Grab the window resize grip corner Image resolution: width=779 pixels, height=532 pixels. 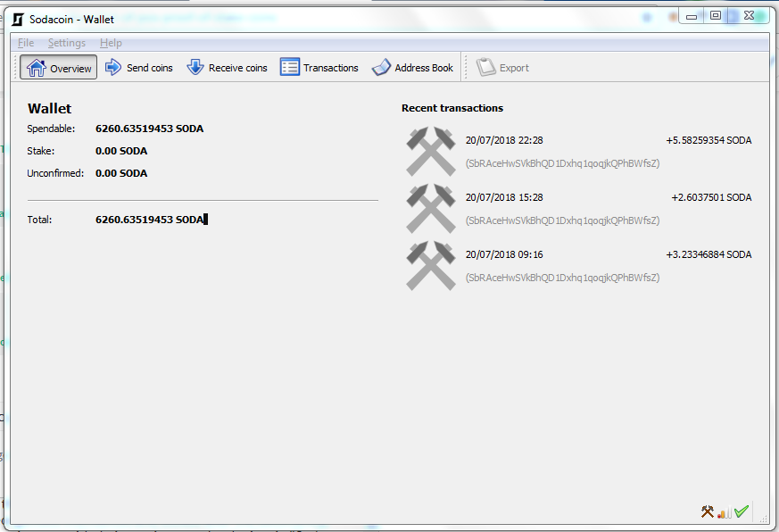click(763, 518)
